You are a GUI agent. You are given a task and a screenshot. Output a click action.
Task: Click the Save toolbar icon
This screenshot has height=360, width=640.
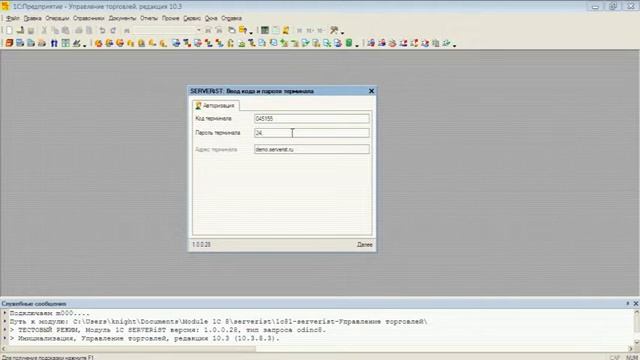point(31,31)
